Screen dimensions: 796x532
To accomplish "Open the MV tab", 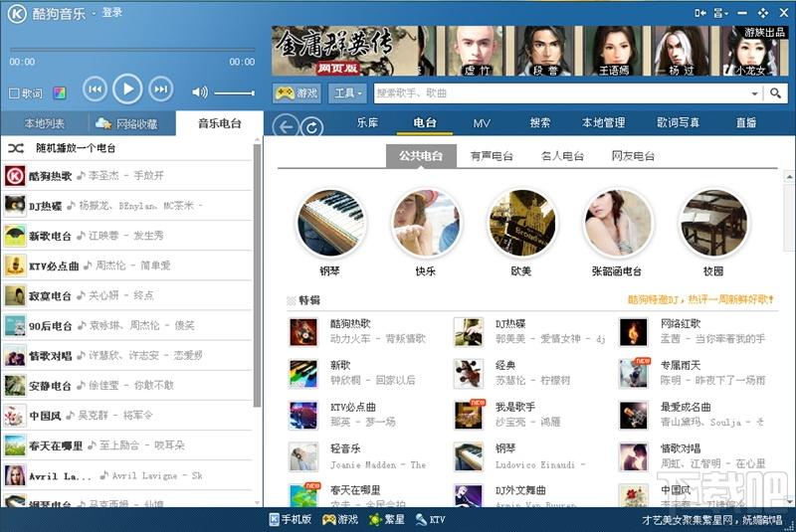I will pos(482,123).
